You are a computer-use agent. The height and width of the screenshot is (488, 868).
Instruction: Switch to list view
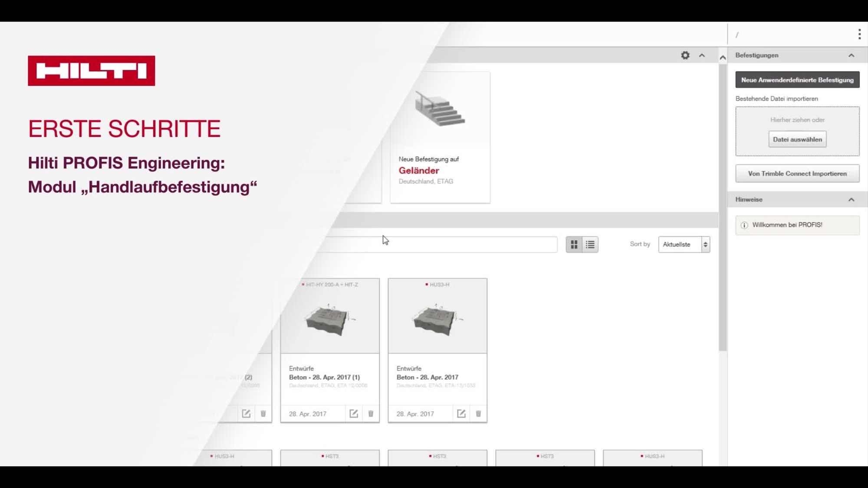point(589,244)
